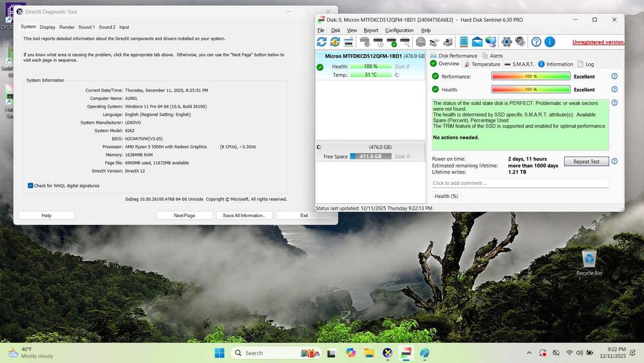Click the blue About info toolbar icon
This screenshot has height=363, width=644.
[549, 42]
